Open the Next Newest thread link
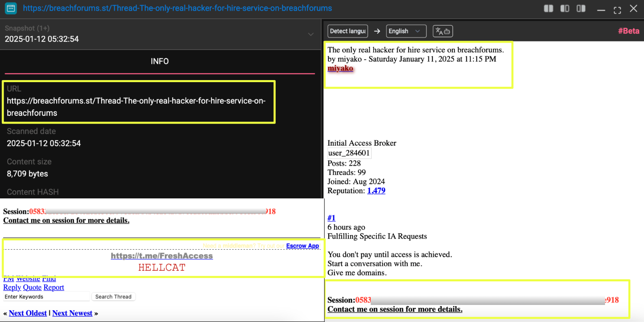The width and height of the screenshot is (644, 322). pos(72,313)
